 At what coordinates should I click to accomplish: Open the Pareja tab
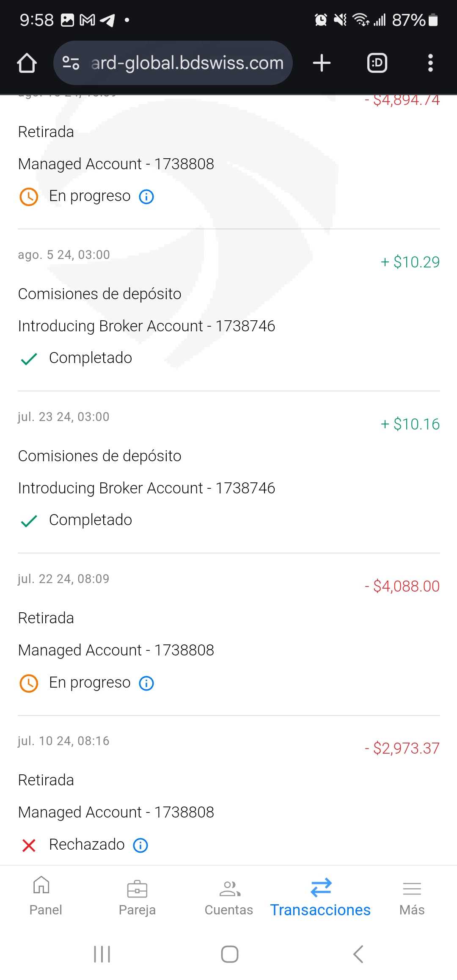click(x=137, y=896)
